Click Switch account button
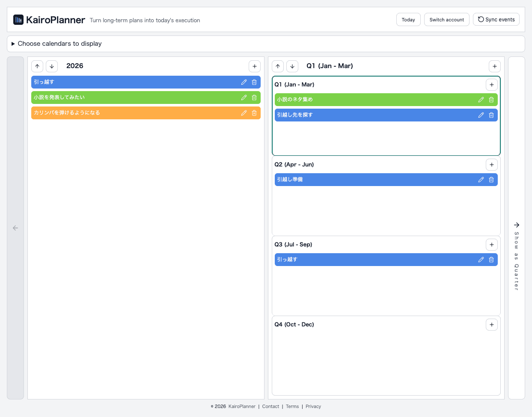 pyautogui.click(x=447, y=20)
